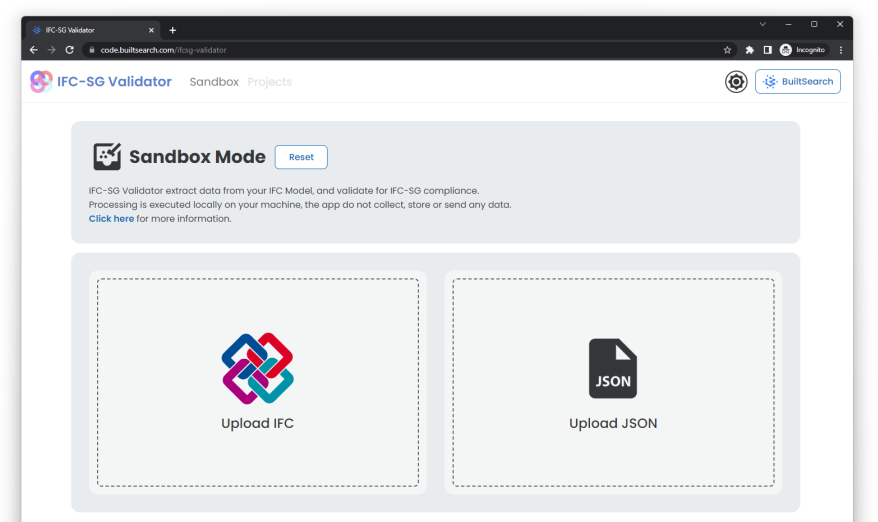878x522 pixels.
Task: Close the IFC-SG Validator browser tab
Action: click(151, 30)
